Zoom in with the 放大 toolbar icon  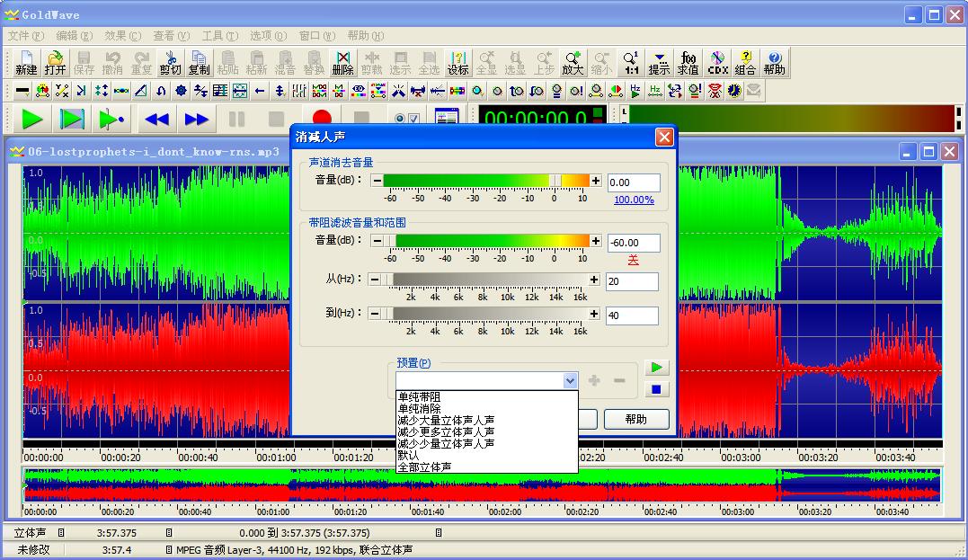573,63
